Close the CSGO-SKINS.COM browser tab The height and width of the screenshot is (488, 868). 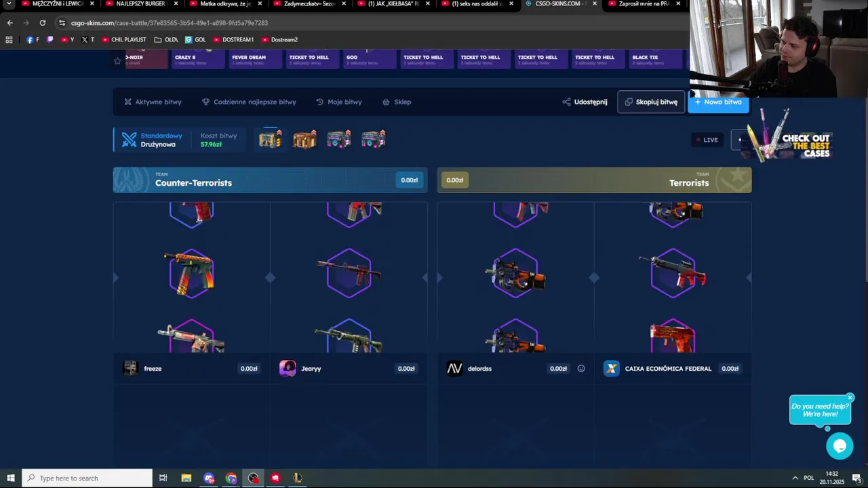click(595, 3)
